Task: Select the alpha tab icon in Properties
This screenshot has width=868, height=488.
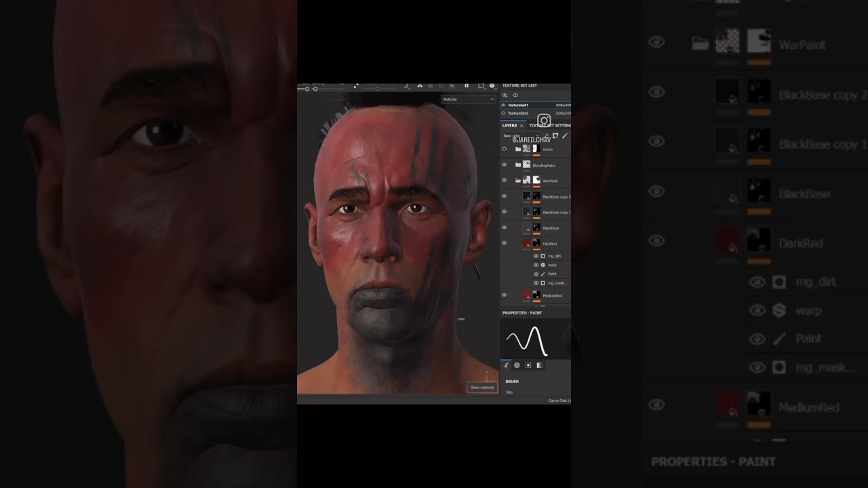Action: (517, 365)
